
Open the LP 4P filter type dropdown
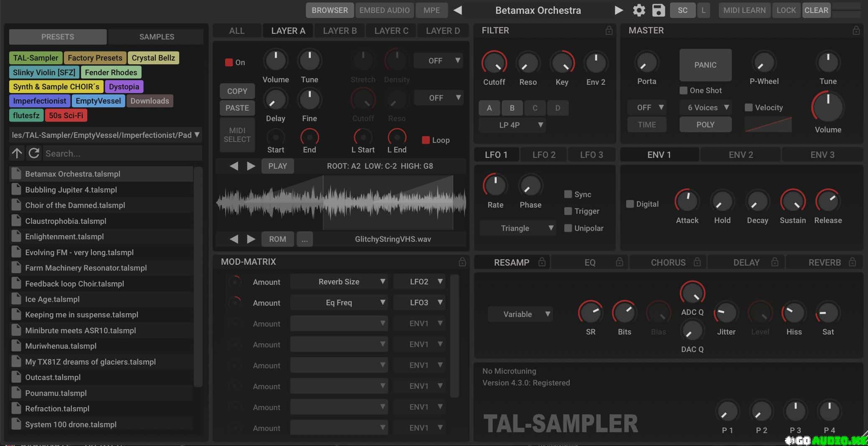click(x=513, y=125)
